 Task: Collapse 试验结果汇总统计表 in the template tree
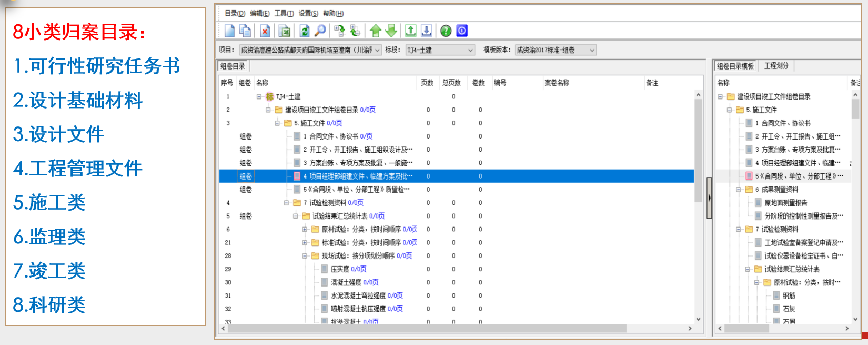click(748, 269)
